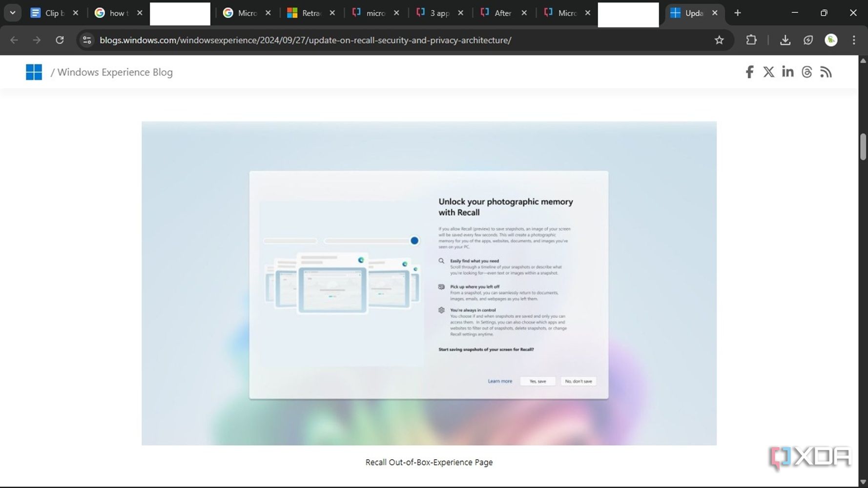Switch to the '3 app' tab
The image size is (868, 488).
[x=433, y=13]
